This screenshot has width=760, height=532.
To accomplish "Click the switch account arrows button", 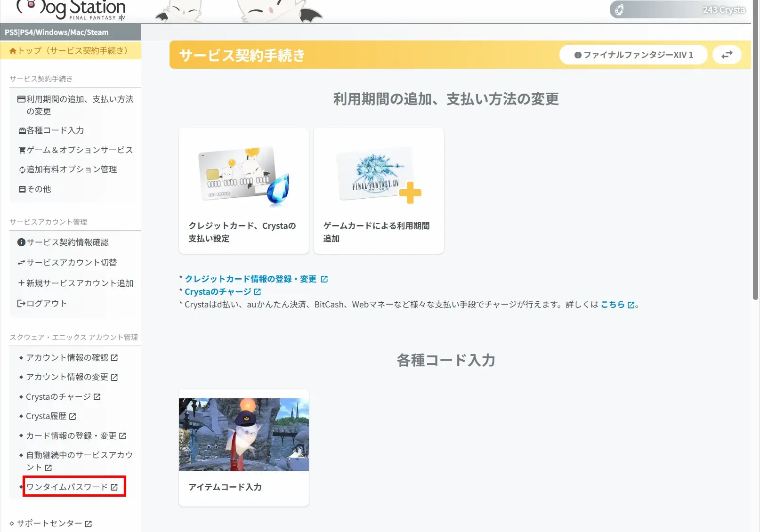I will pyautogui.click(x=727, y=55).
